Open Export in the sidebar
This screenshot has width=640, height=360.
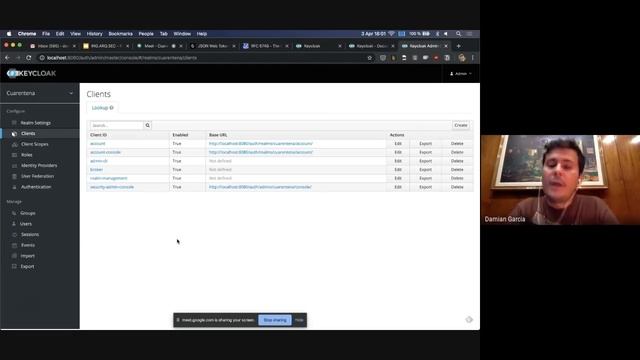coord(27,266)
